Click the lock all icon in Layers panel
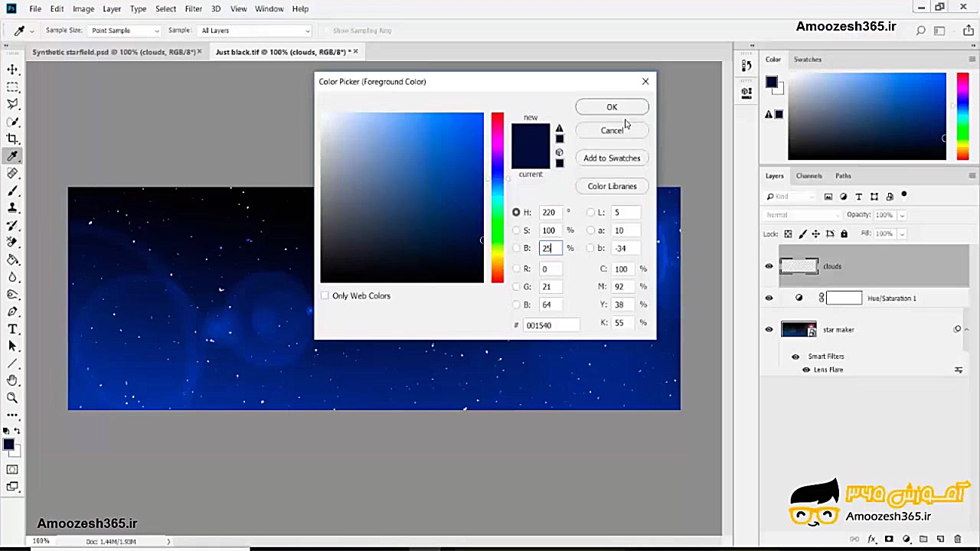The image size is (980, 551). pyautogui.click(x=844, y=233)
